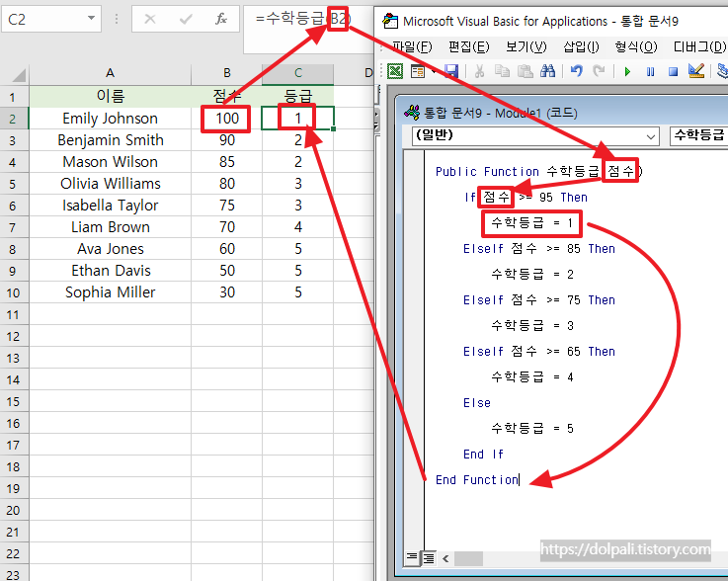Click the Save icon in VBA toolbar
The height and width of the screenshot is (581, 728).
click(451, 71)
